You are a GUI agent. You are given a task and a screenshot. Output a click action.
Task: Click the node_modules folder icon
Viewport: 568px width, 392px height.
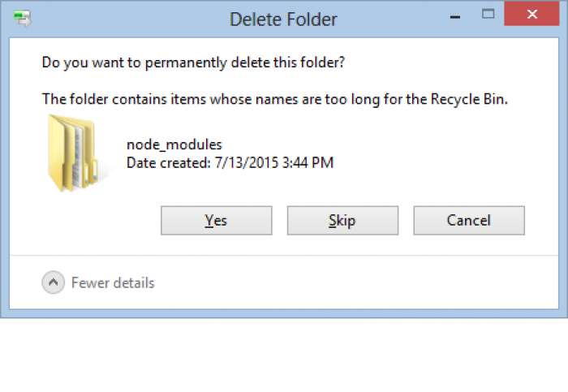[74, 153]
